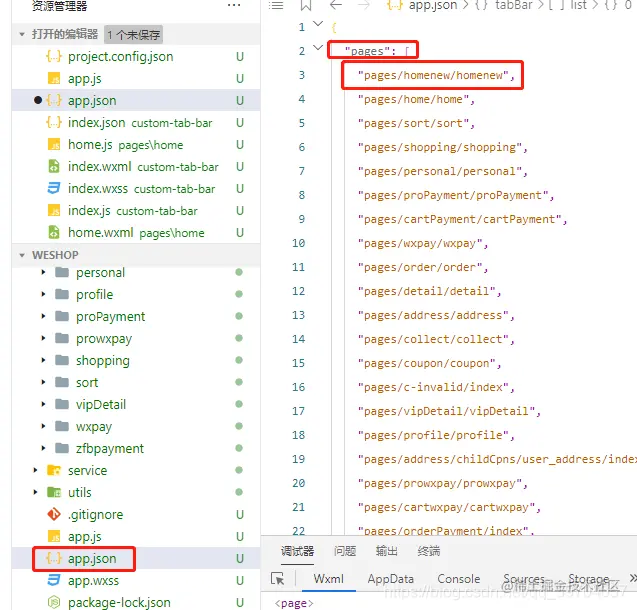The width and height of the screenshot is (637, 610).
Task: Click "pages/sort/sort" on line 5
Action: click(x=413, y=123)
